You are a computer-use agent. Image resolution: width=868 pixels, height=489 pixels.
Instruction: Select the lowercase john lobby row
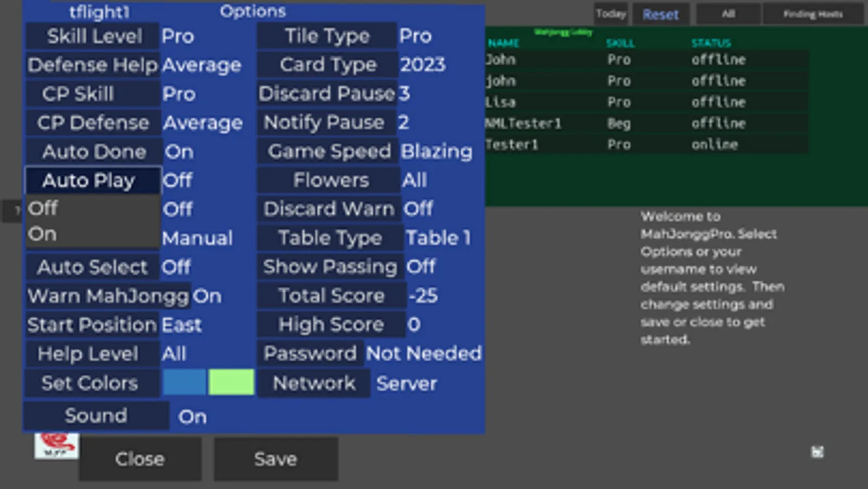tap(646, 80)
